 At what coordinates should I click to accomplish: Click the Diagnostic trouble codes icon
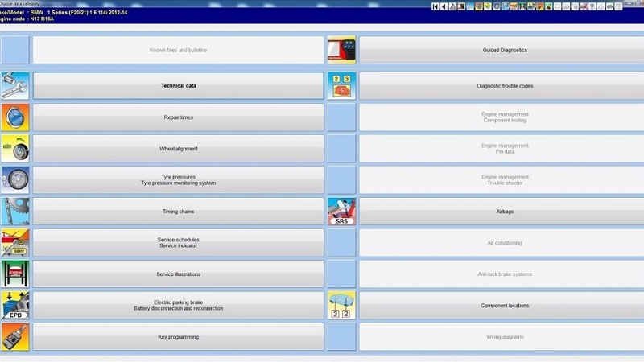[341, 85]
